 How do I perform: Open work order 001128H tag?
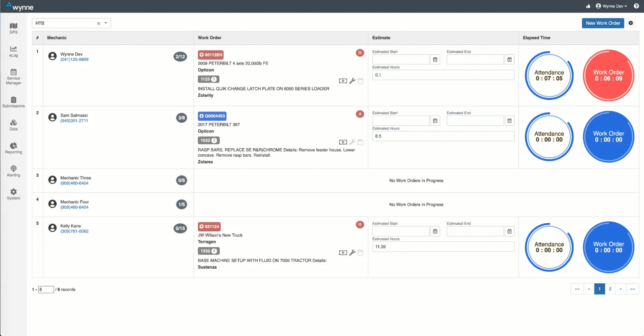click(x=211, y=55)
